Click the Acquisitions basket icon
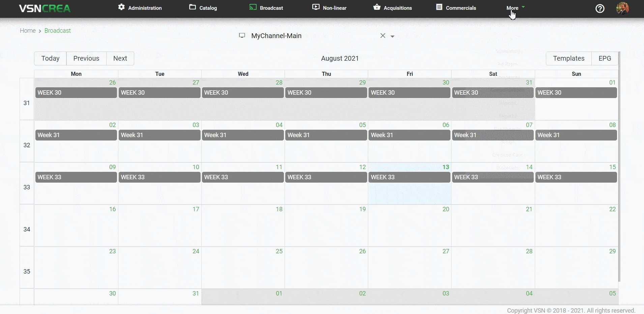The width and height of the screenshot is (644, 314). pos(377,7)
